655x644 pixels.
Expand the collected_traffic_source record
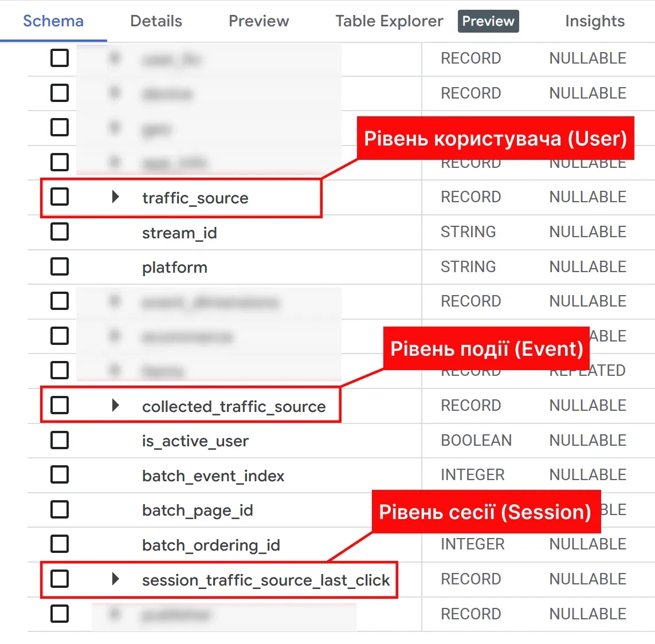pyautogui.click(x=116, y=405)
